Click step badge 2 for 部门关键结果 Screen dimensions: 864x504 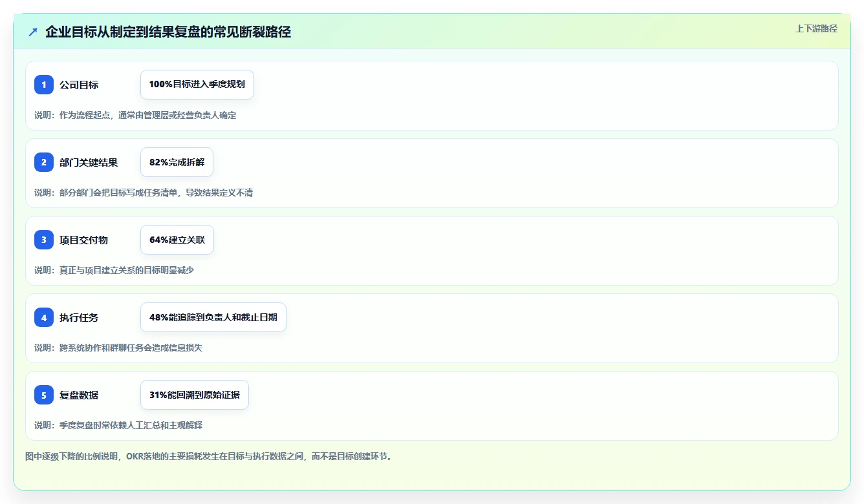(x=44, y=162)
